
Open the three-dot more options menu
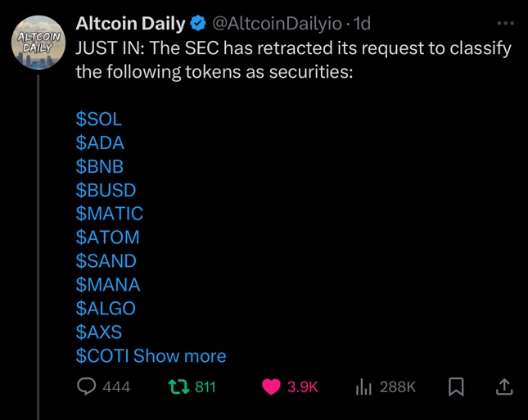[x=505, y=23]
